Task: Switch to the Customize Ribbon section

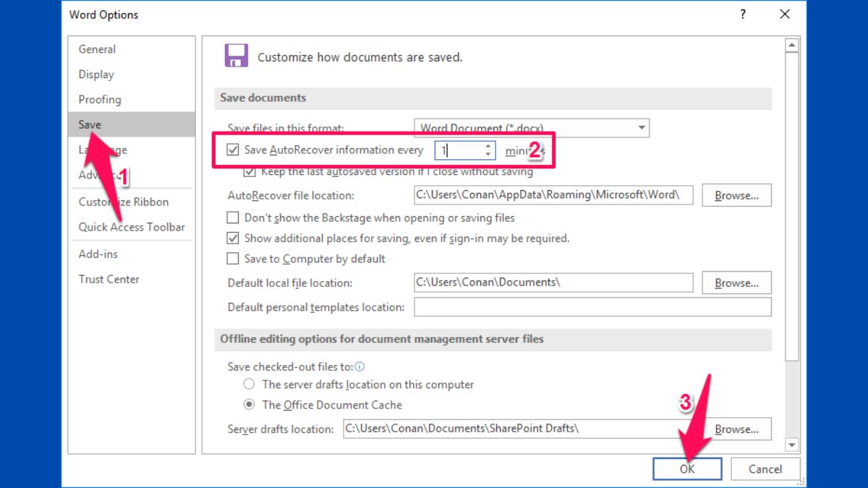Action: [117, 202]
